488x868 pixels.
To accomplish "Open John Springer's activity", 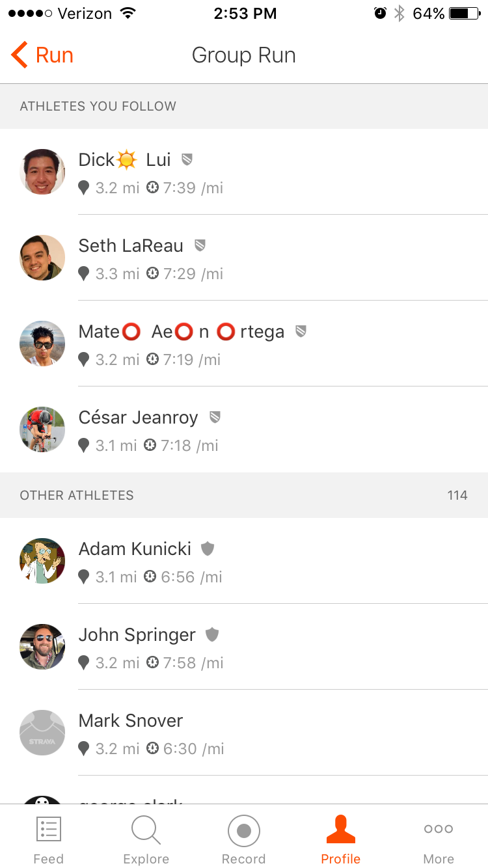I will 244,647.
